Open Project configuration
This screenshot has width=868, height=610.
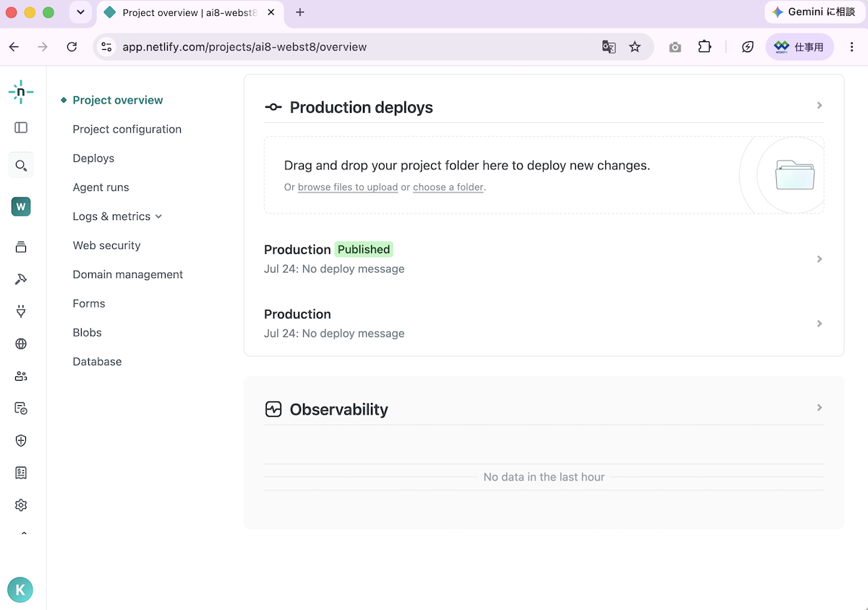(127, 129)
